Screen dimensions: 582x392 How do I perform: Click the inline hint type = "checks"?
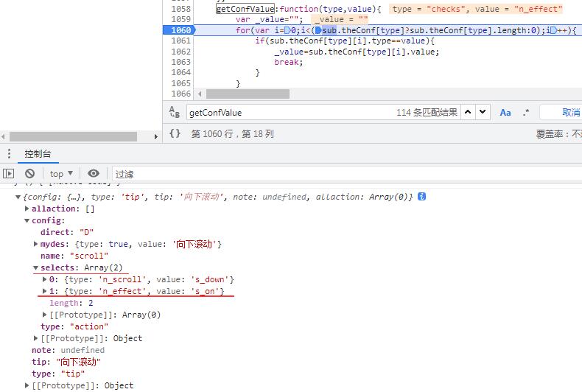430,9
